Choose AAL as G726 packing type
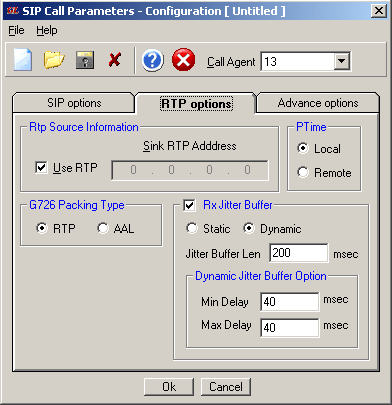The height and width of the screenshot is (405, 392). (103, 228)
